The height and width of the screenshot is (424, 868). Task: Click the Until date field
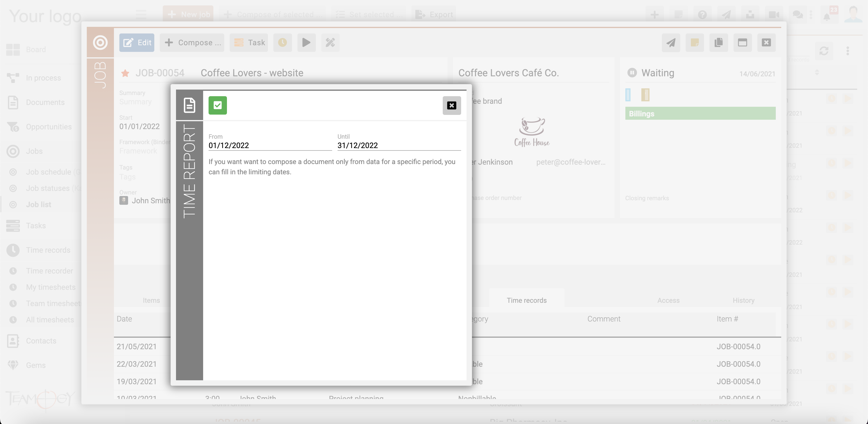(x=399, y=145)
